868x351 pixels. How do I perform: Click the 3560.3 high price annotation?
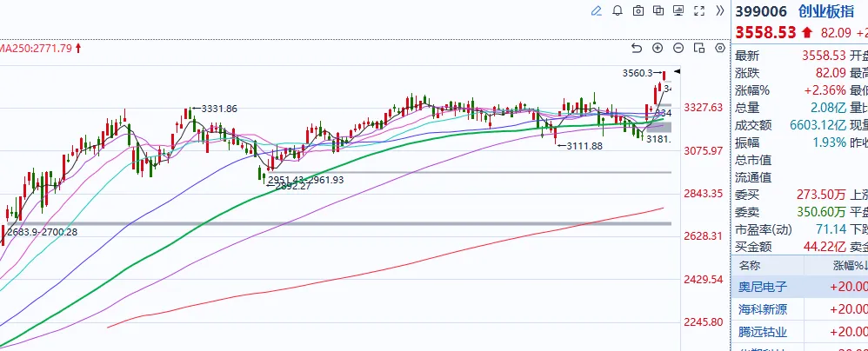pyautogui.click(x=638, y=72)
